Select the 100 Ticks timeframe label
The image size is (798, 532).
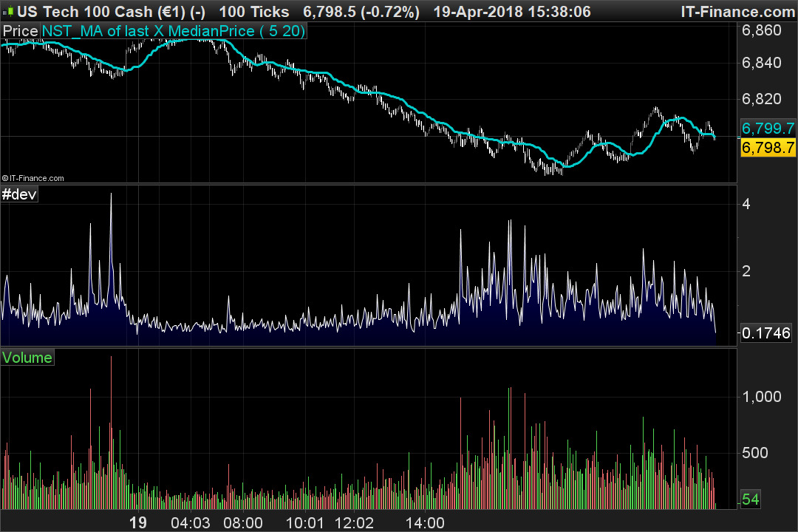click(254, 11)
